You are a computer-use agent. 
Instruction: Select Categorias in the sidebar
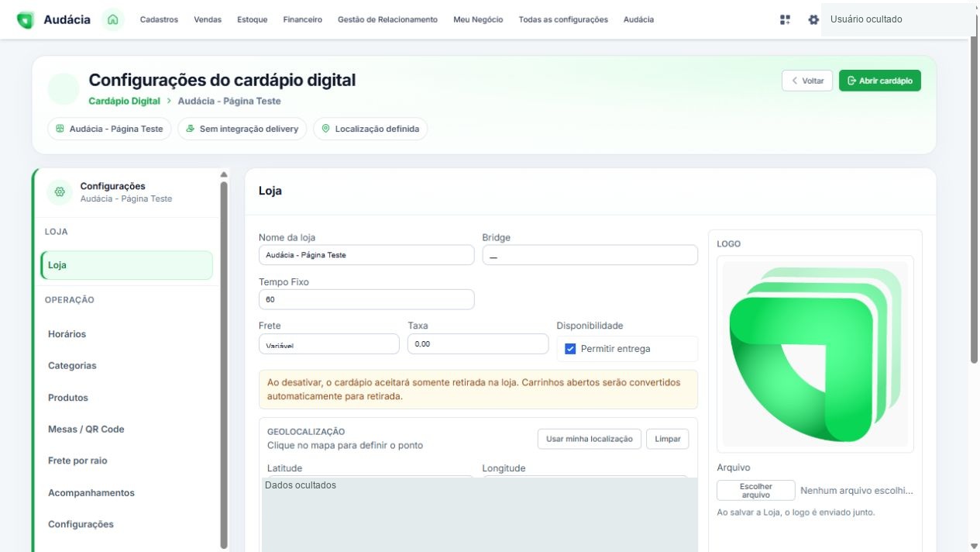126,365
